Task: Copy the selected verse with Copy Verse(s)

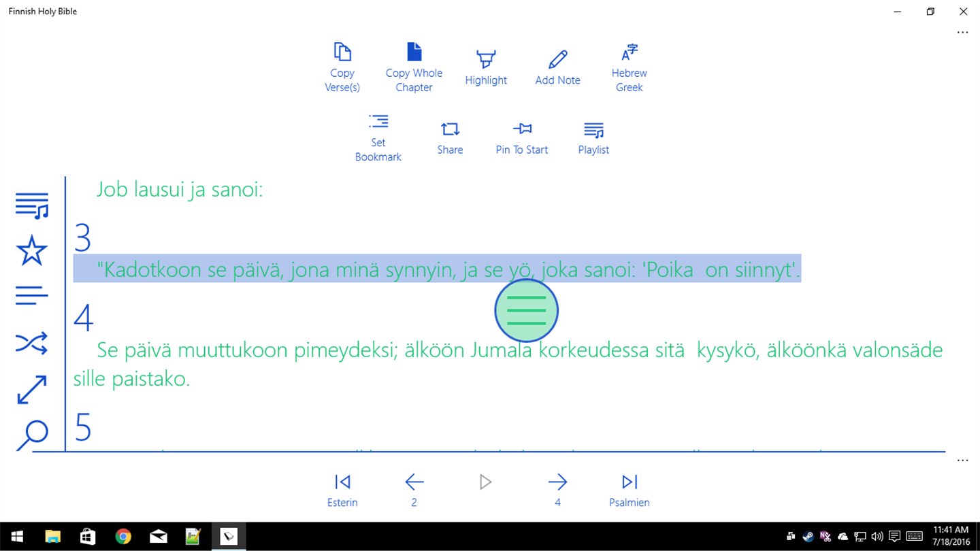Action: pos(342,67)
